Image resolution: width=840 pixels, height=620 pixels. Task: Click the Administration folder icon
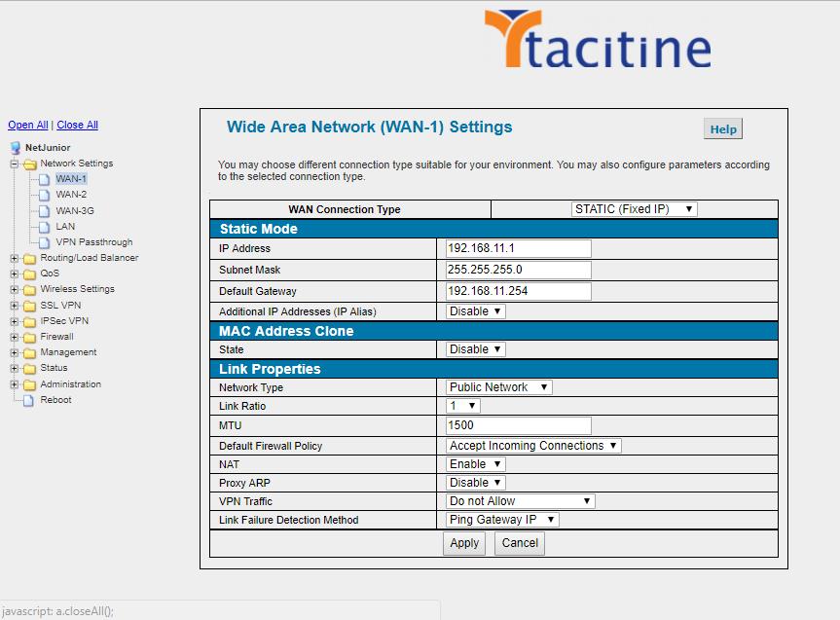click(x=29, y=384)
